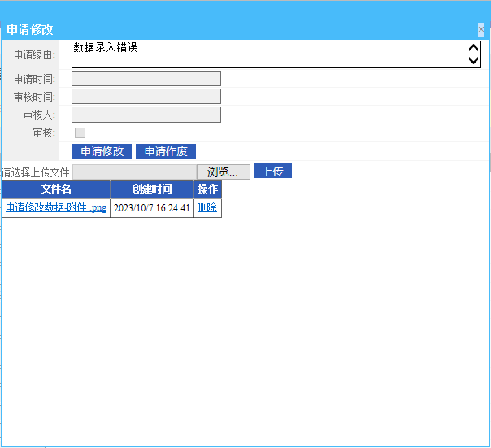The image size is (491, 448).
Task: Select the 2023/10/7 16:24:41 timestamp cell
Action: click(152, 208)
